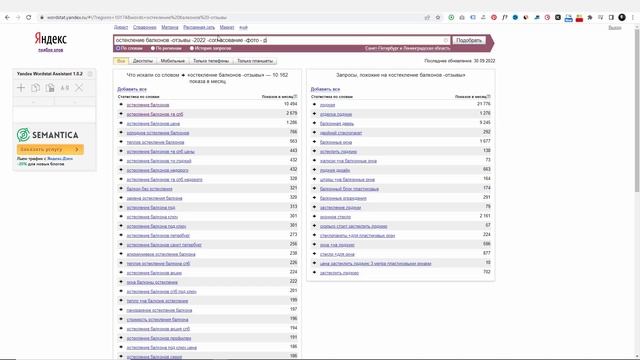Switch to the 'Все' devices tab
The image size is (640, 360).
click(121, 61)
